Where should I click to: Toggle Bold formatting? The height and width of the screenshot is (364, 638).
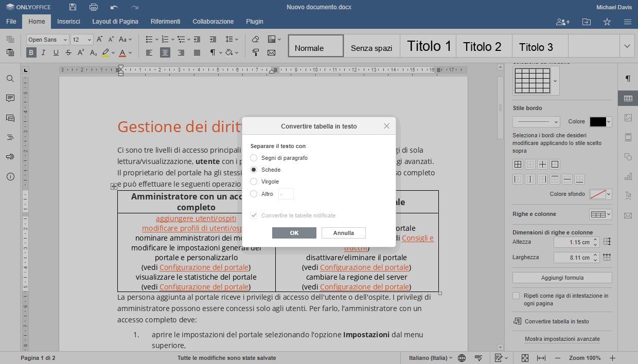31,52
